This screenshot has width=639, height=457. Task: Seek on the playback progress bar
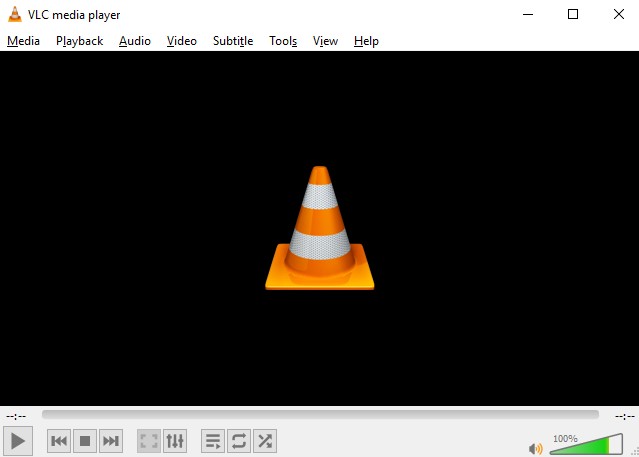click(x=320, y=415)
